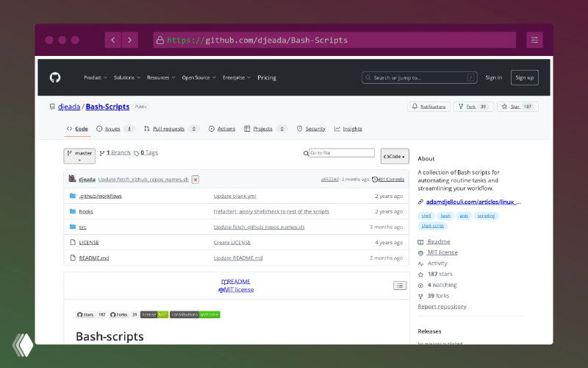
Task: Click the fork icon next to 39 forks
Action: click(420, 297)
